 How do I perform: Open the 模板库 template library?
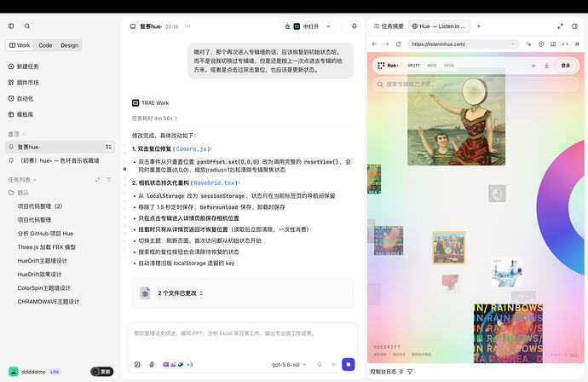click(x=21, y=114)
